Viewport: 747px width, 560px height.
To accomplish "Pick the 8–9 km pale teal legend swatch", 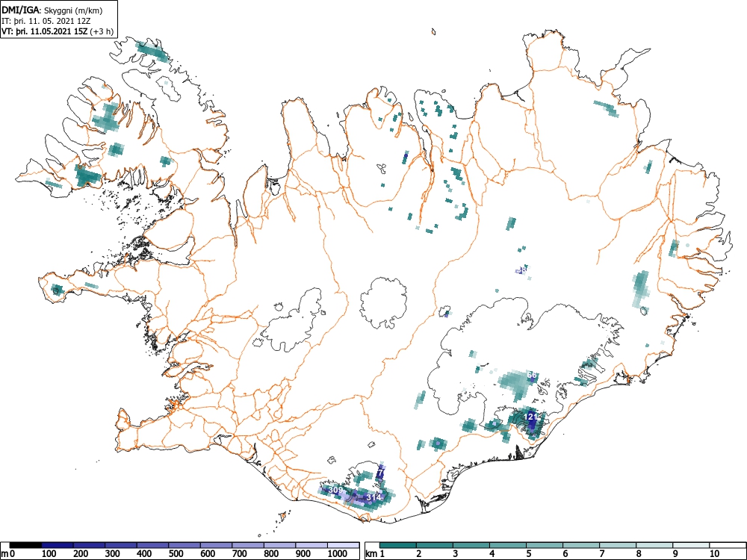I will [655, 545].
